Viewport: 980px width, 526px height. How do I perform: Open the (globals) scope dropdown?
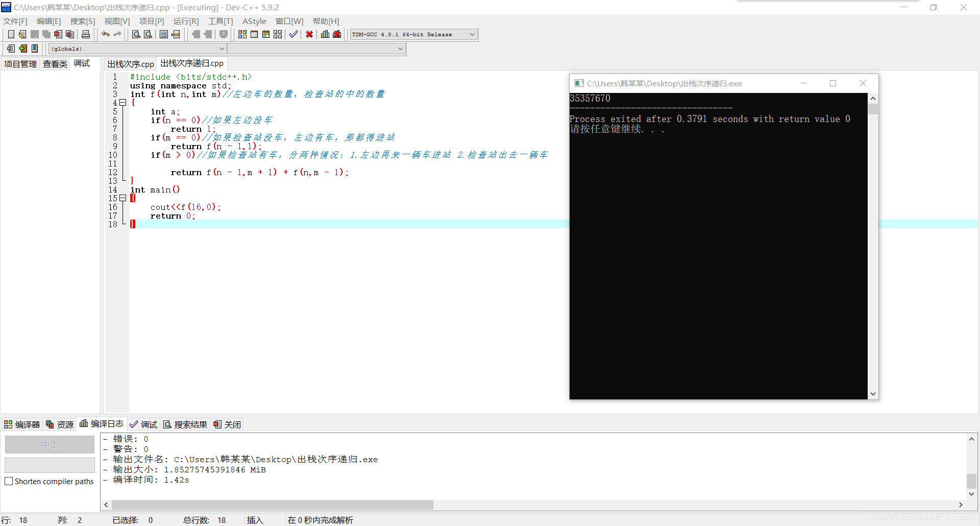coord(137,49)
